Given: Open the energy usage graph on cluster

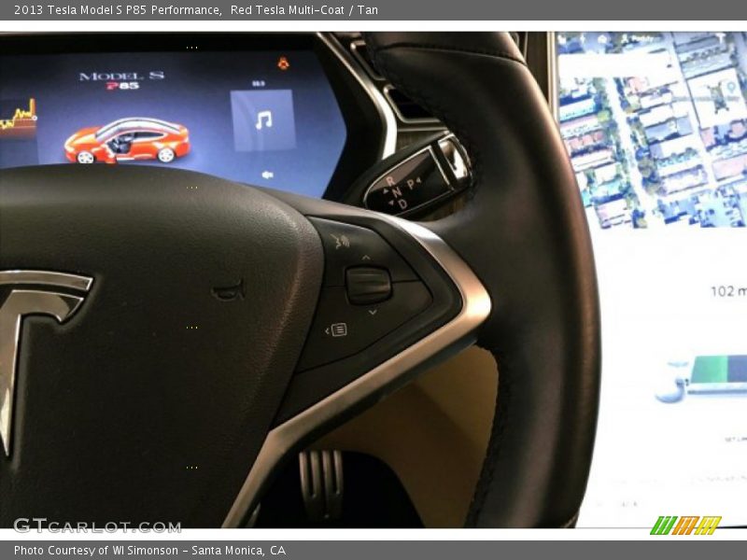Looking at the screenshot, I should click(x=18, y=118).
